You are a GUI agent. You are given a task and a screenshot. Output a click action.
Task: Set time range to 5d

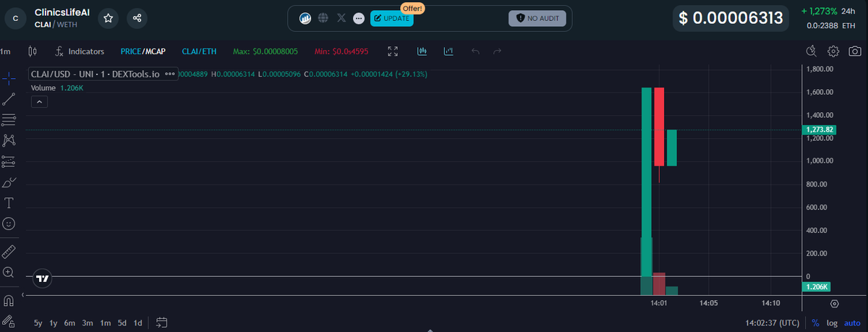[122, 323]
